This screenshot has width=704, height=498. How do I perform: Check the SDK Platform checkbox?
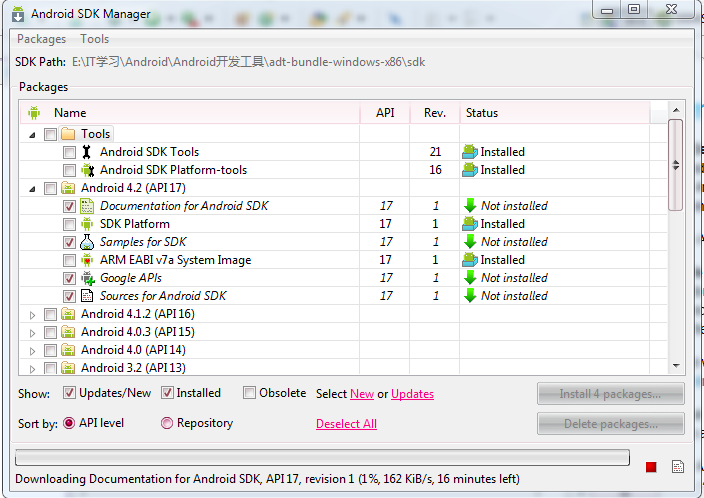click(x=69, y=224)
